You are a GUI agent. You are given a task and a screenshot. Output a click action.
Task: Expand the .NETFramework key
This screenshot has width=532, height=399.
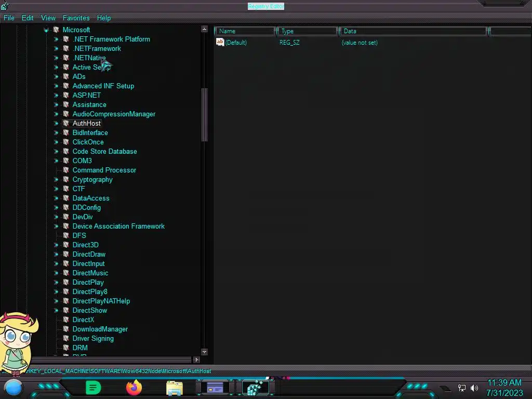(x=56, y=48)
